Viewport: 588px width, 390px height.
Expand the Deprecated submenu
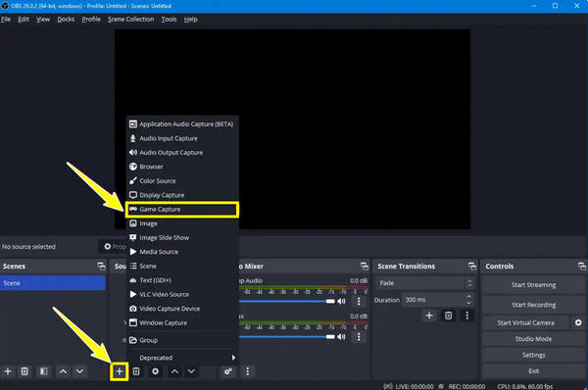[182, 358]
